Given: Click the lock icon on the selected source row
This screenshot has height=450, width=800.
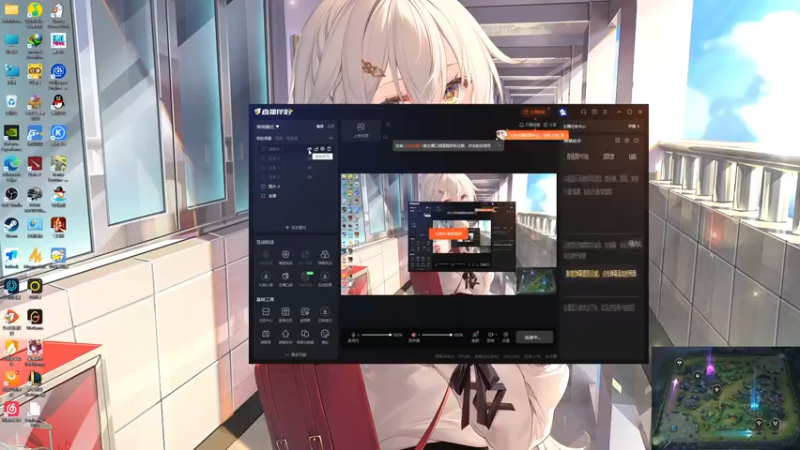Looking at the screenshot, I should point(316,149).
